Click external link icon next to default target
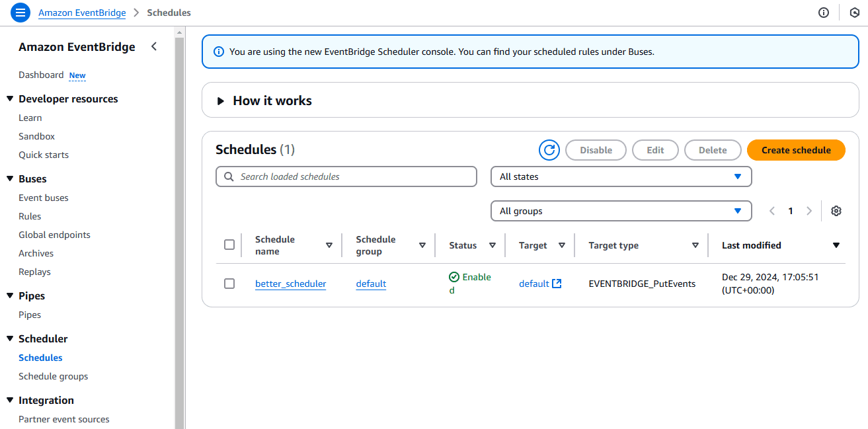The image size is (868, 429). click(557, 284)
